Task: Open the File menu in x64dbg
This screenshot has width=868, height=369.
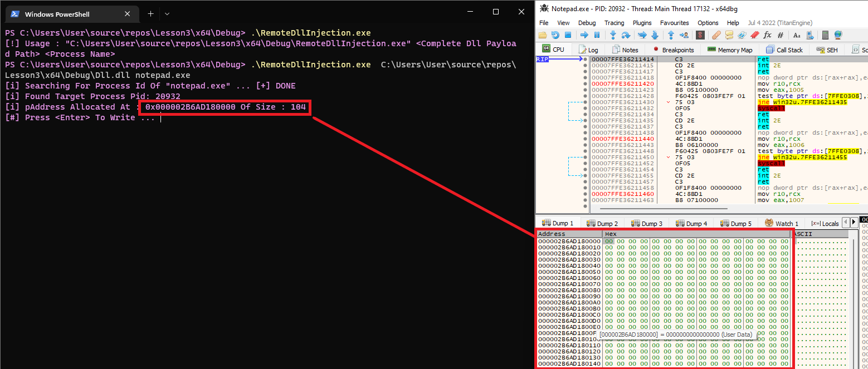Action: (544, 23)
